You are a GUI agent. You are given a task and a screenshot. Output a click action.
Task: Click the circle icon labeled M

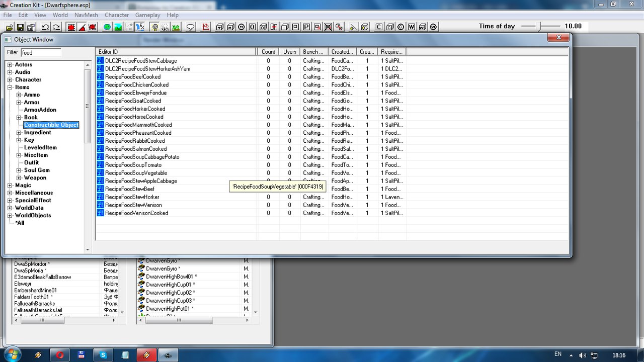point(242,27)
